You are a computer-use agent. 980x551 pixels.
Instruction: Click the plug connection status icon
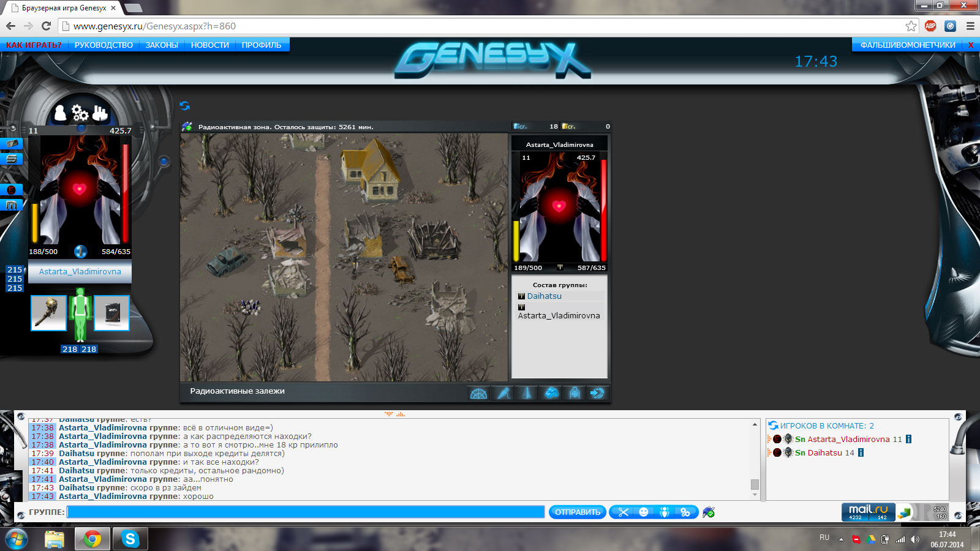[709, 512]
